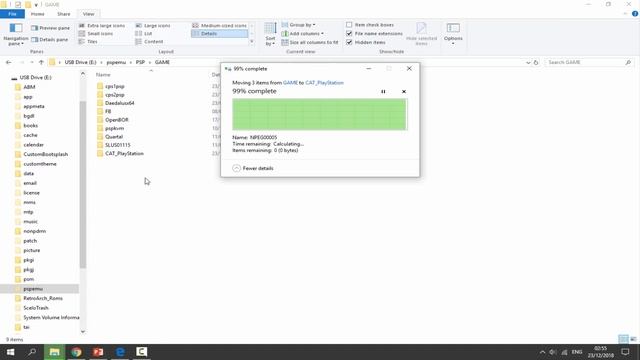
Task: Open folder Options
Action: point(453,34)
